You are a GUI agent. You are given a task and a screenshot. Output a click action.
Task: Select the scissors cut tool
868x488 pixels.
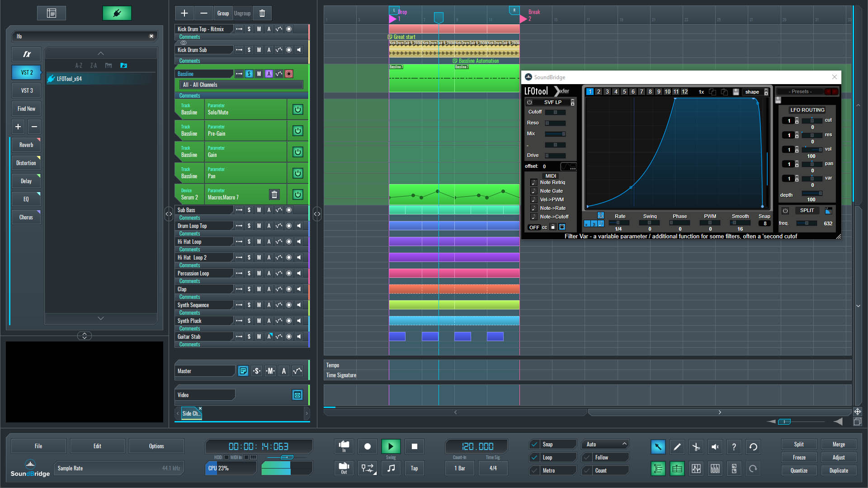coord(696,447)
